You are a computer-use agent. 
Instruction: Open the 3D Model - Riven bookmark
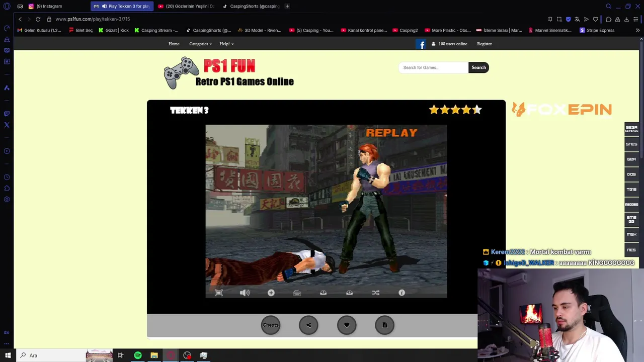260,30
